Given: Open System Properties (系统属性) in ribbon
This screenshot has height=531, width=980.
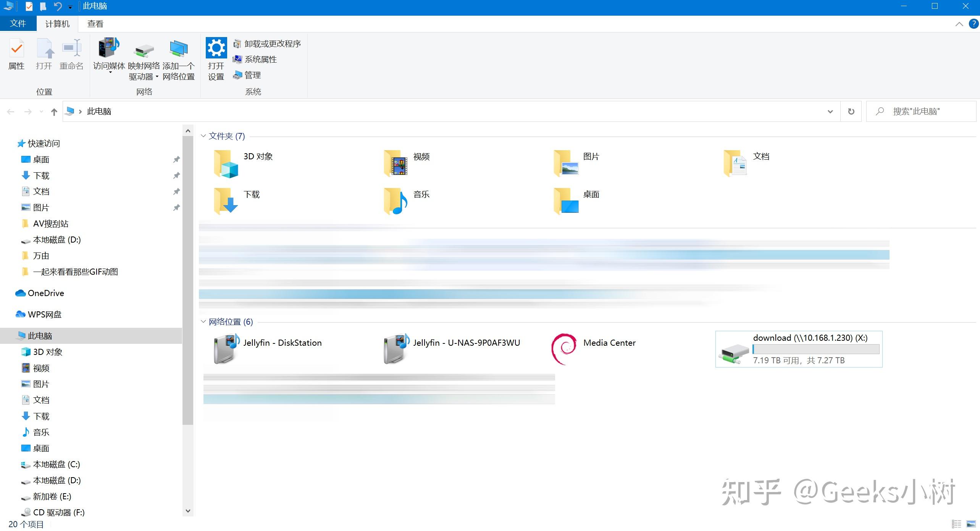Looking at the screenshot, I should coord(260,60).
